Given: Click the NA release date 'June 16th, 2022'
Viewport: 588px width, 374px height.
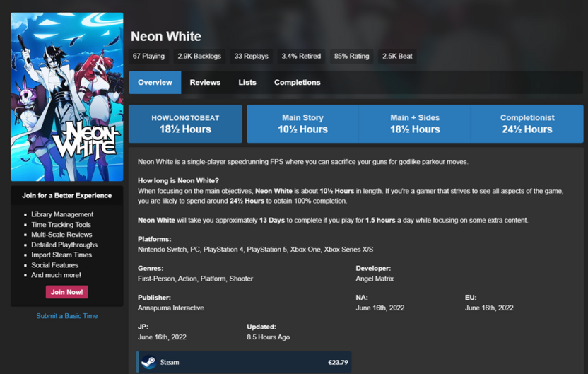Looking at the screenshot, I should click(x=380, y=308).
